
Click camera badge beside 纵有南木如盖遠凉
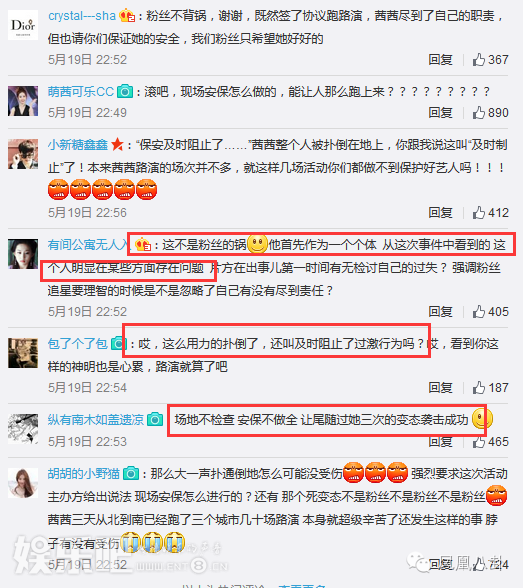tap(155, 419)
